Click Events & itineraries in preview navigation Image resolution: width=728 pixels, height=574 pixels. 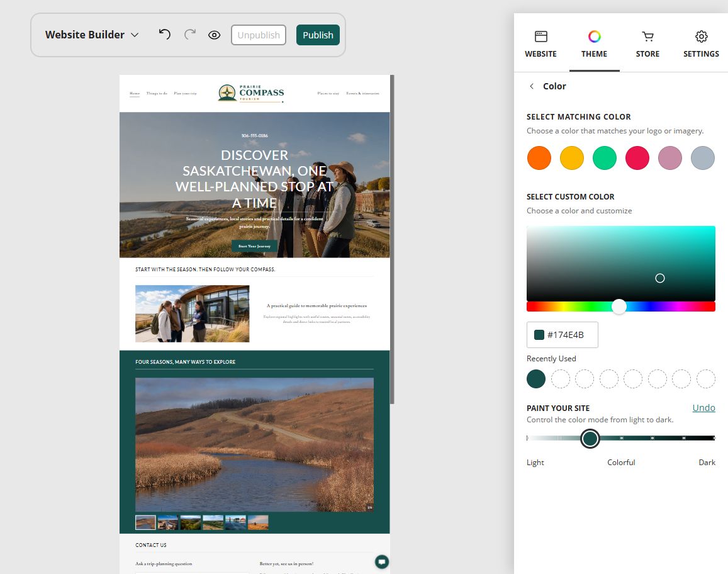click(362, 93)
